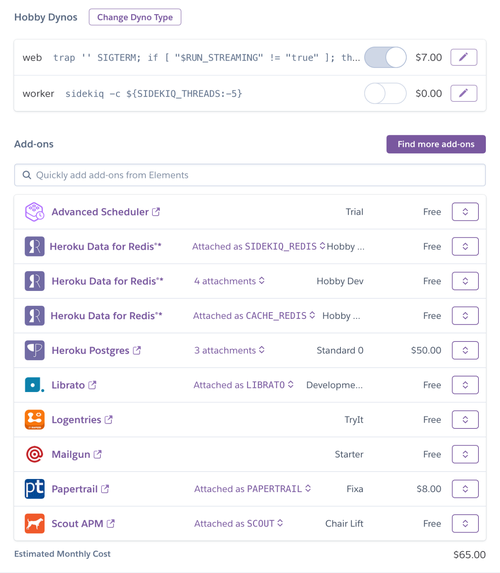
Task: Open options menu for Scout APM
Action: (x=465, y=524)
